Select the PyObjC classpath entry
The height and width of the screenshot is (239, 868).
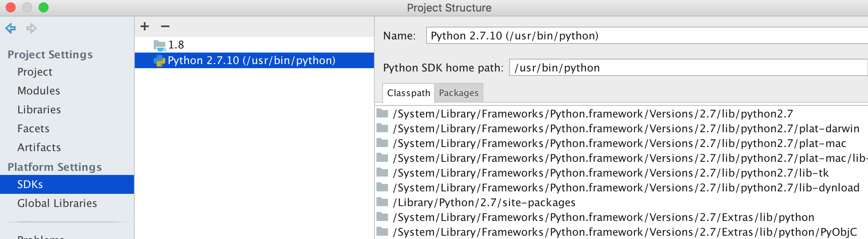point(625,232)
